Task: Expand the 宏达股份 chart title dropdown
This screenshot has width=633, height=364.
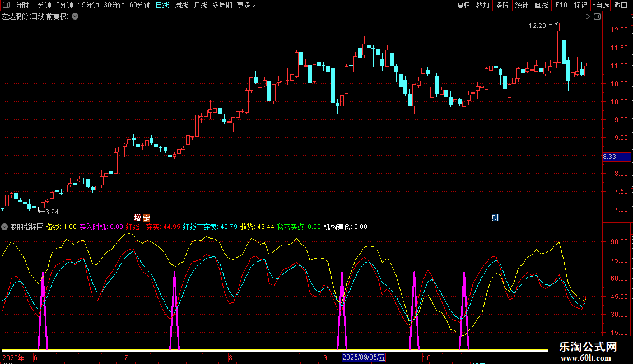Action: 76,17
